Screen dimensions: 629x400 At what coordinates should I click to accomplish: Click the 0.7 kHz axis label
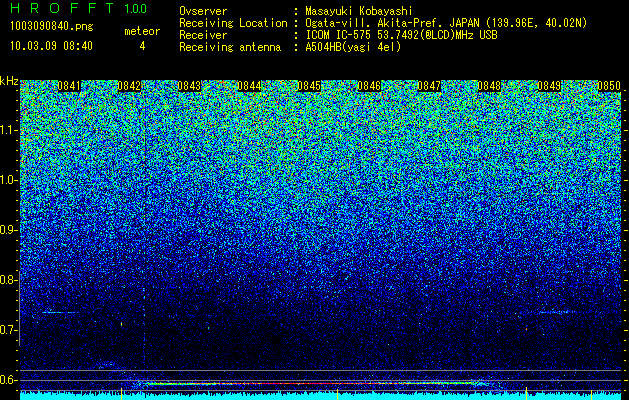point(7,330)
